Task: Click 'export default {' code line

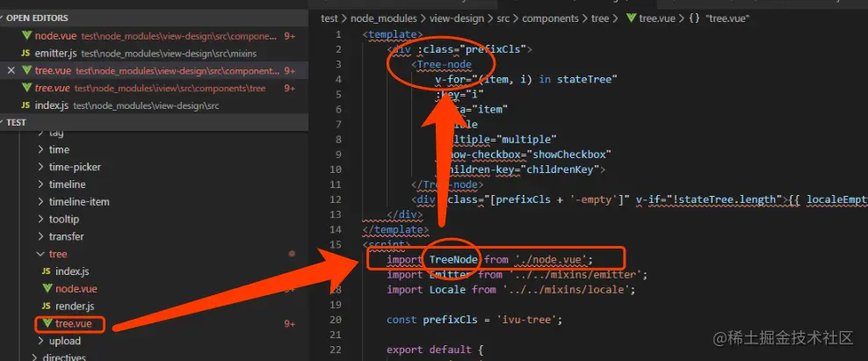Action: (x=435, y=350)
